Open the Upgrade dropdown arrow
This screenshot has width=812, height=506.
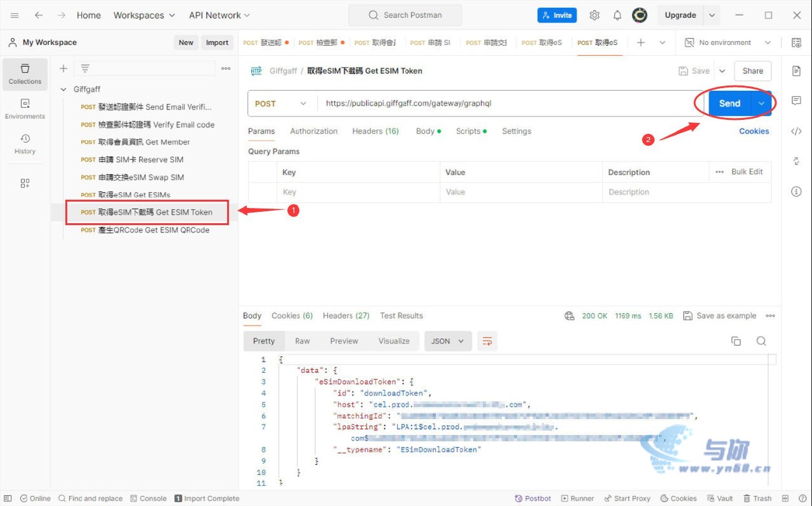click(712, 15)
